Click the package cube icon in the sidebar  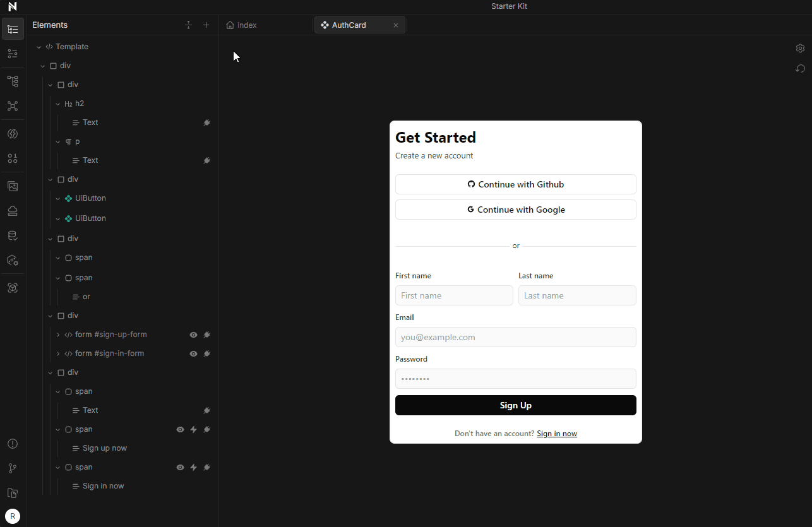point(13,288)
